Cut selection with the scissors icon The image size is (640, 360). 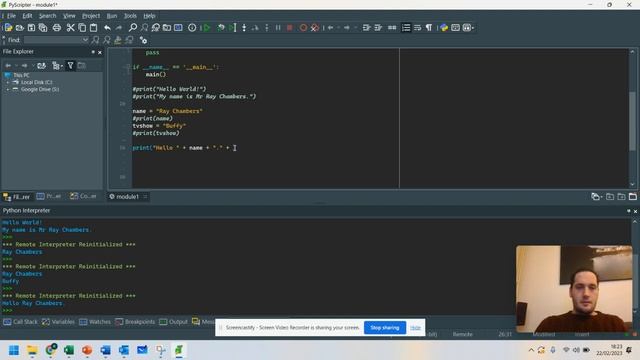click(x=71, y=28)
